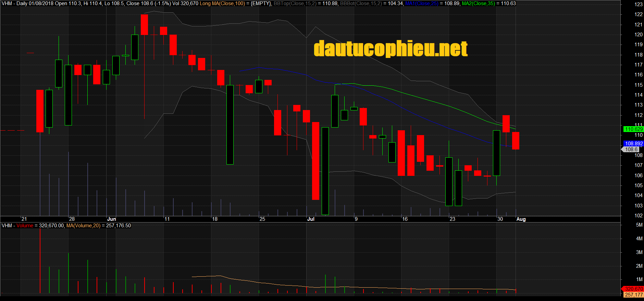Click the MA(Volume,20) label in volume pane

click(x=83, y=226)
